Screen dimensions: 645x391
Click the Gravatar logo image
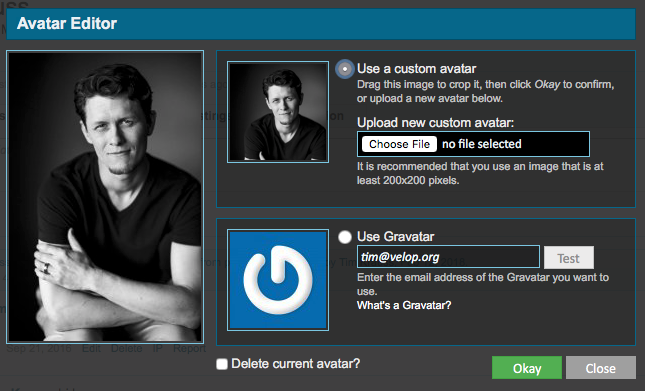278,280
